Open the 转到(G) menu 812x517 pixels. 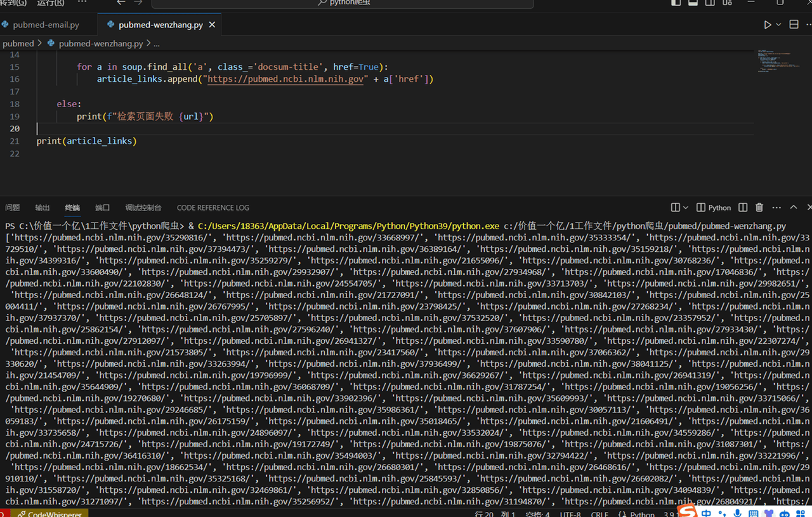click(x=14, y=3)
